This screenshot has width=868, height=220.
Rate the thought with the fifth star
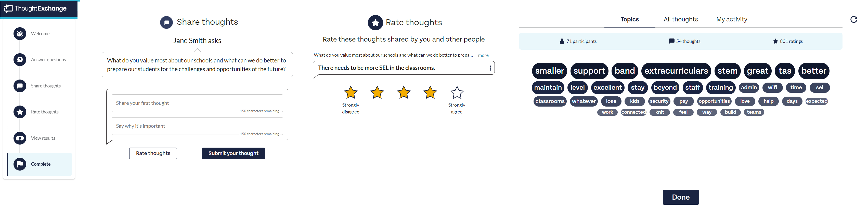[457, 93]
